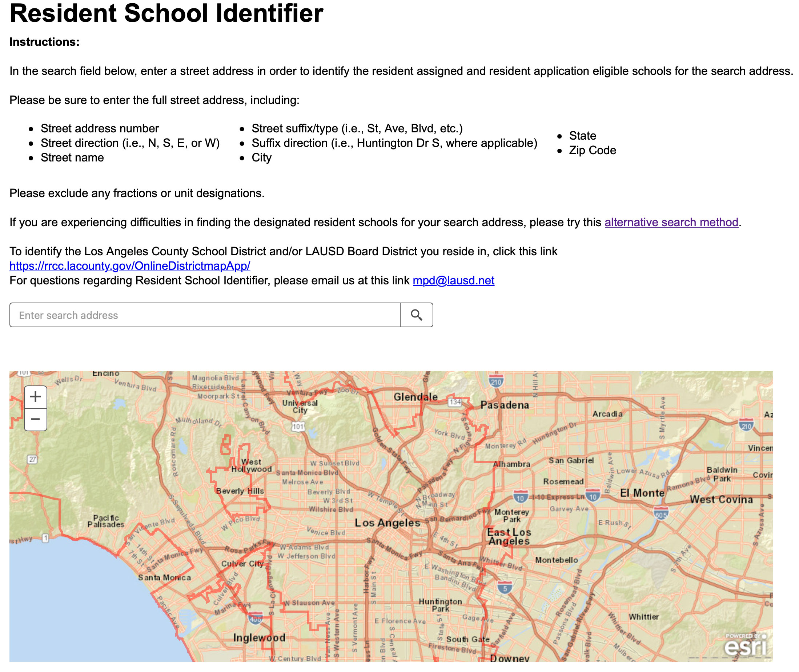
Task: Click the Enter search address field
Action: pos(205,315)
